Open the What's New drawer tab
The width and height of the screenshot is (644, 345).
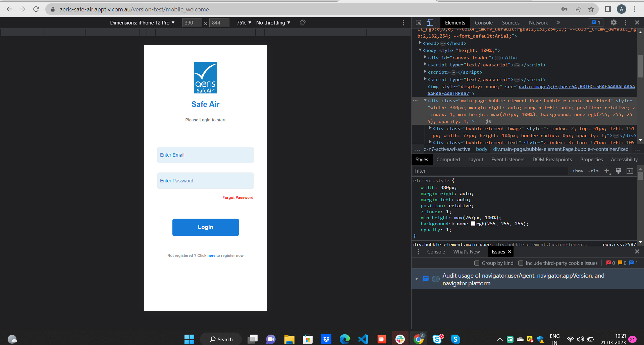tap(467, 252)
